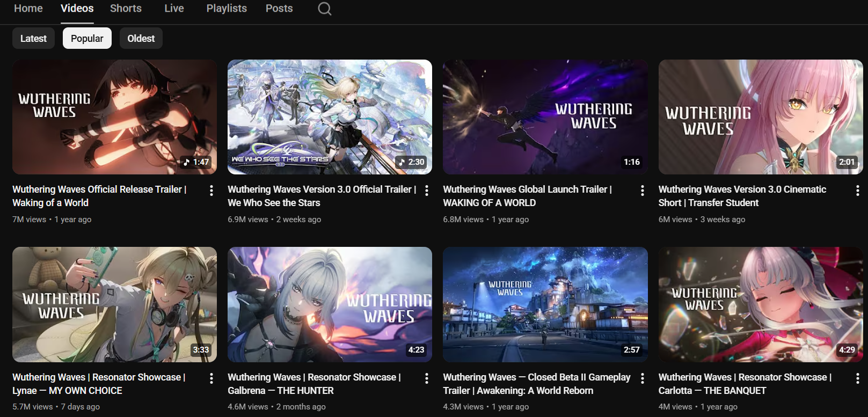Open title link 'Official Release Trailer | Waking of a World'

[x=100, y=196]
